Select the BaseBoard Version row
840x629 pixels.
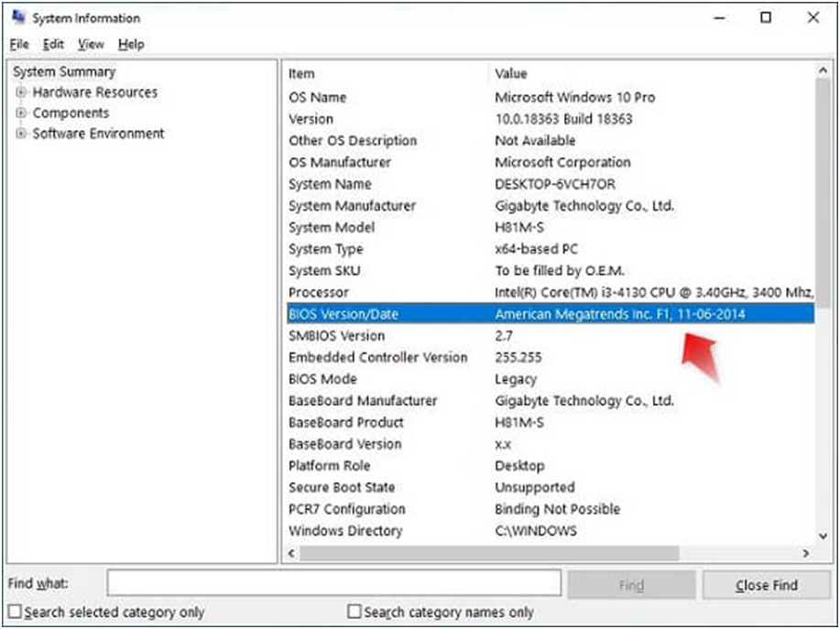point(551,444)
